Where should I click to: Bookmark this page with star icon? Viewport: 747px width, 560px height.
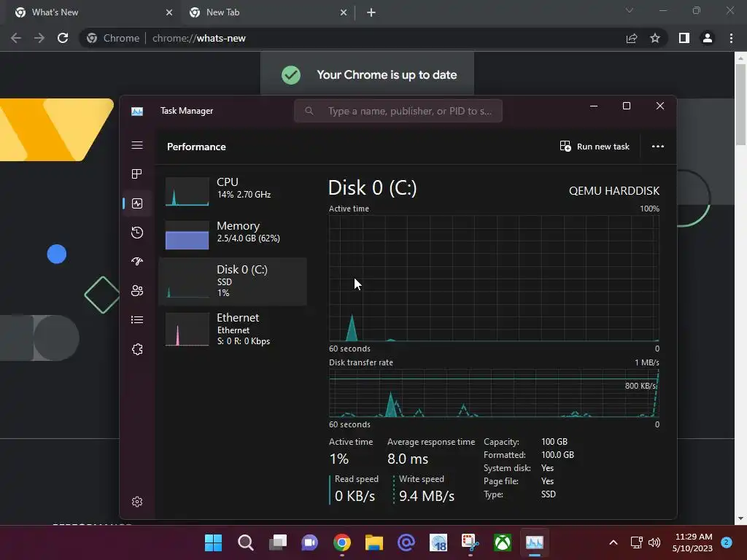pos(655,38)
